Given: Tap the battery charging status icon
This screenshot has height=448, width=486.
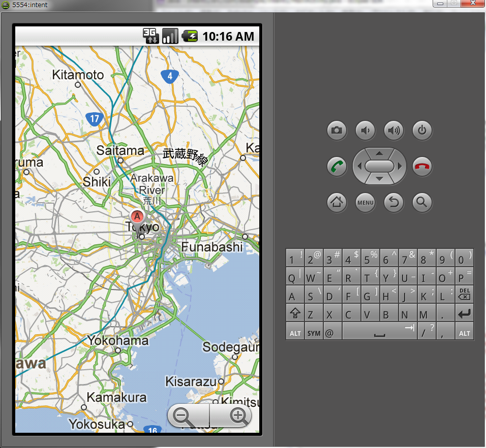Looking at the screenshot, I should pos(190,36).
